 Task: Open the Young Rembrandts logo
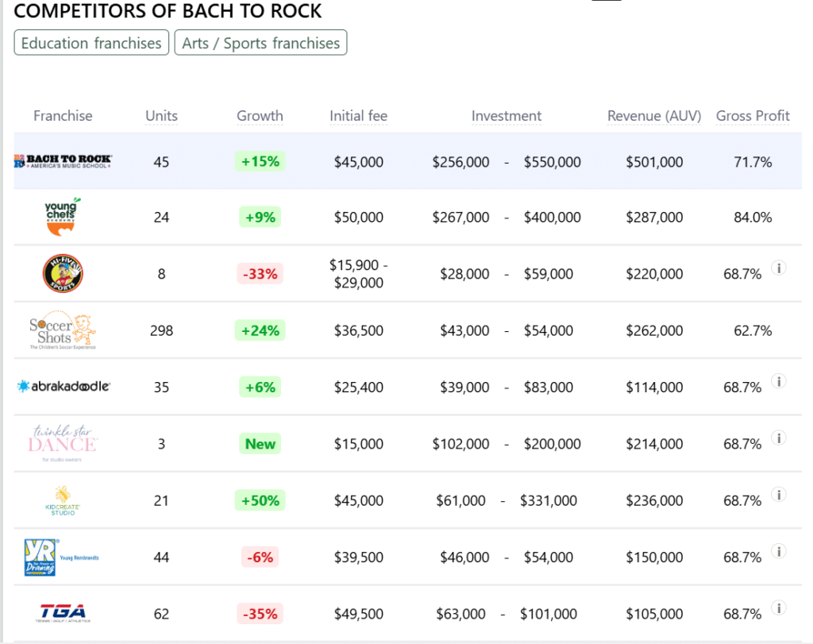click(62, 557)
